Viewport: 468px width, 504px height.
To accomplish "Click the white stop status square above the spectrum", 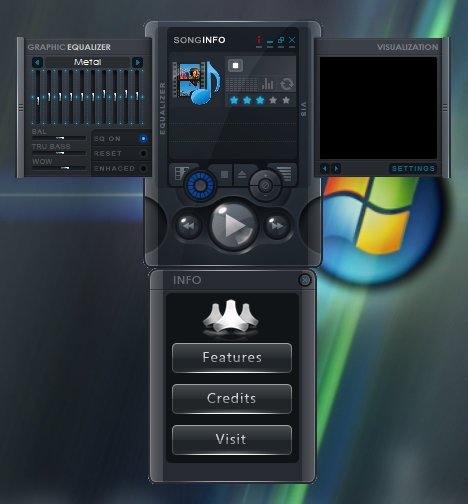I will (235, 65).
